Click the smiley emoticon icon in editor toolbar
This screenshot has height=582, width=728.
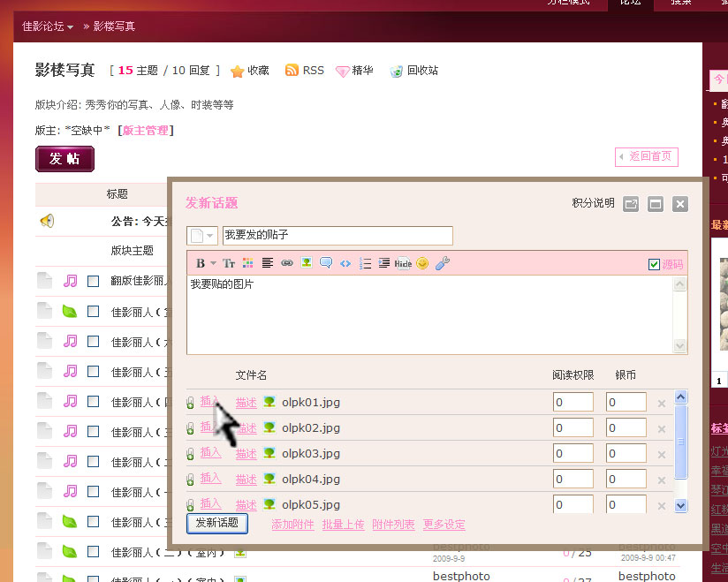(x=422, y=263)
